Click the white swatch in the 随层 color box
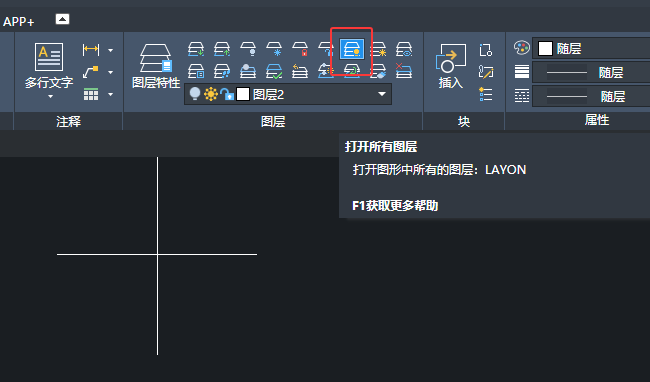 545,48
